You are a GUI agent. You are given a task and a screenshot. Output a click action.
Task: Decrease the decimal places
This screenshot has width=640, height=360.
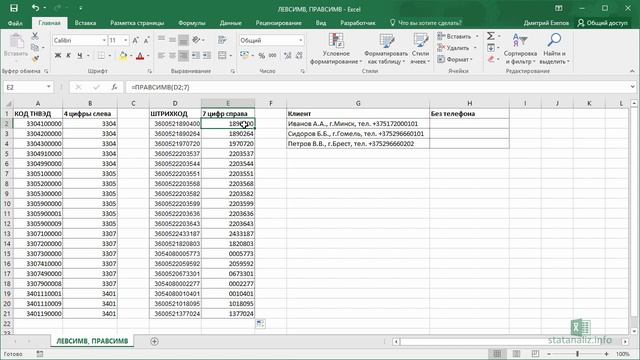299,56
